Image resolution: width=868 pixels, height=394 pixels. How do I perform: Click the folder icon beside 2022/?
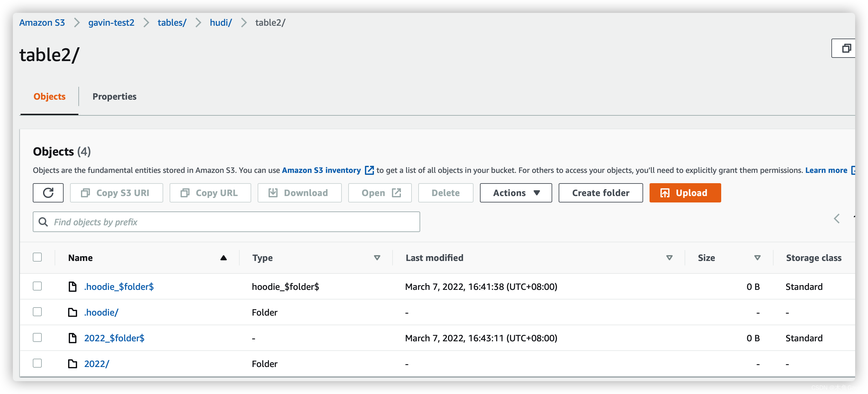click(73, 364)
